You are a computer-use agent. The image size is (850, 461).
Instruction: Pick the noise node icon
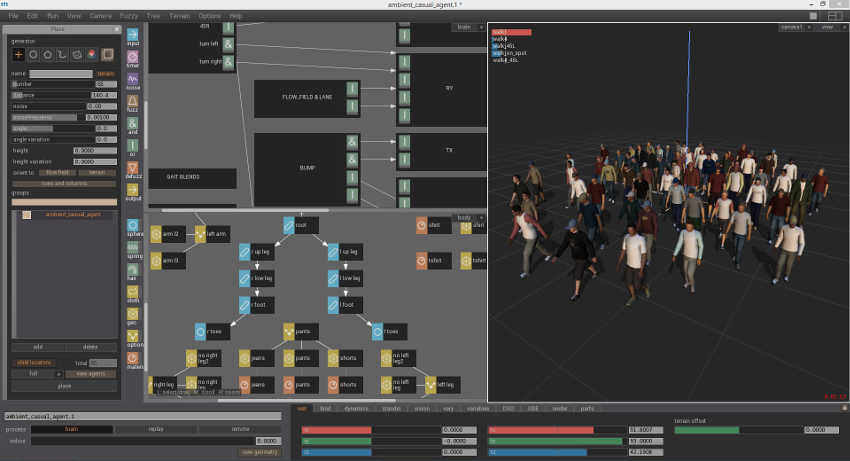[133, 79]
